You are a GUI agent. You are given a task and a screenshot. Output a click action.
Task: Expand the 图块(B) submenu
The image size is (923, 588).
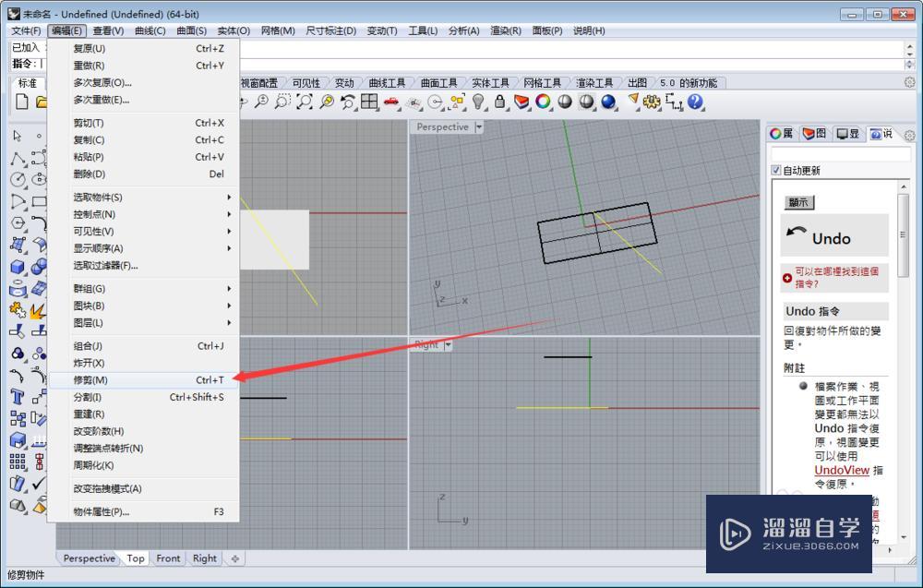[x=144, y=306]
